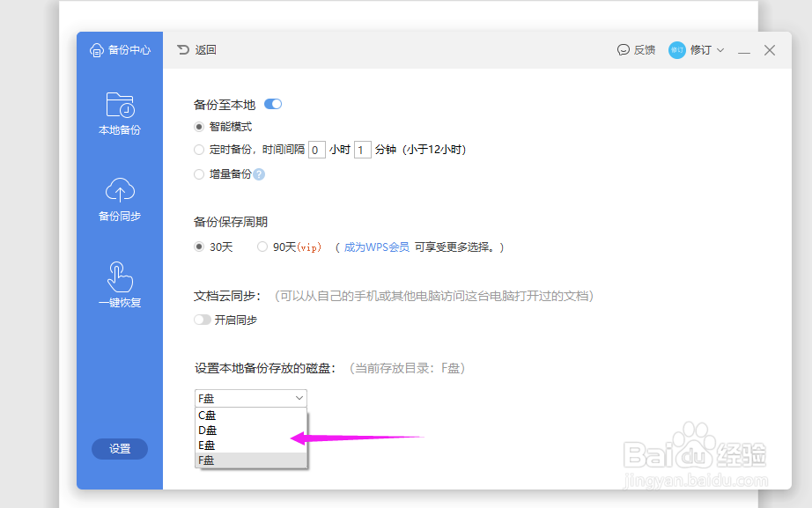Select the highlighted F盘 list entry
The width and height of the screenshot is (812, 508).
point(251,460)
